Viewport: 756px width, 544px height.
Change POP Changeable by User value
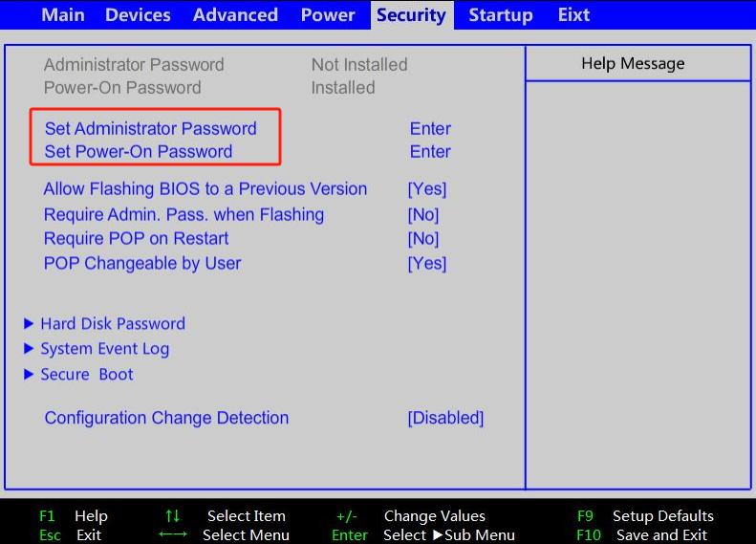(426, 264)
